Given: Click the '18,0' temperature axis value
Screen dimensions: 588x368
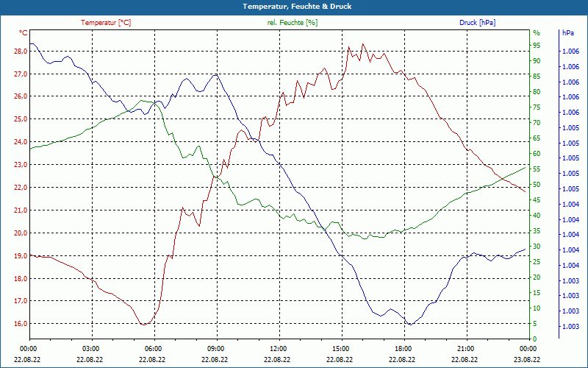Looking at the screenshot, I should coord(21,278).
